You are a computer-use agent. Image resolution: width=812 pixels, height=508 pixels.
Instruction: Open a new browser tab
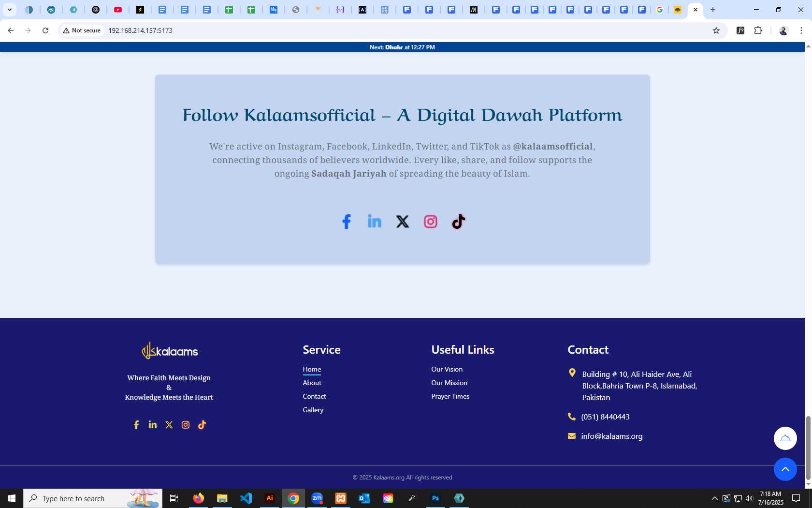[713, 10]
